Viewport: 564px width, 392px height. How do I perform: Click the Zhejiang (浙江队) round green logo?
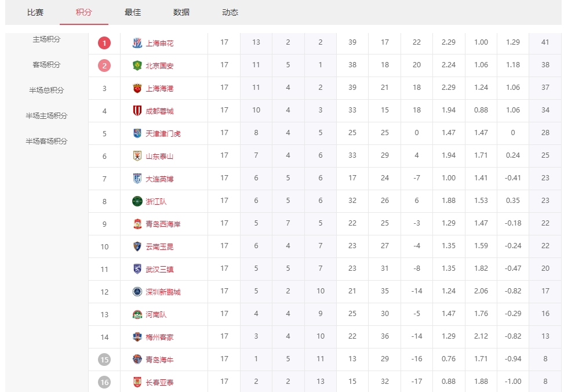pos(137,201)
